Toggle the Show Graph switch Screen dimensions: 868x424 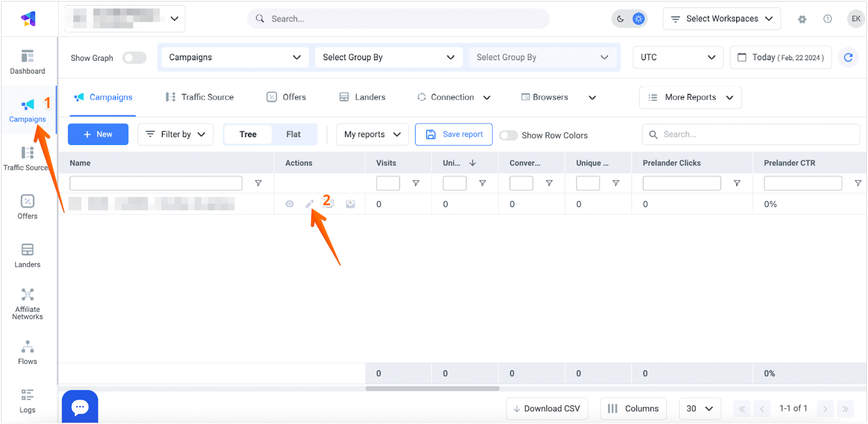pyautogui.click(x=134, y=58)
